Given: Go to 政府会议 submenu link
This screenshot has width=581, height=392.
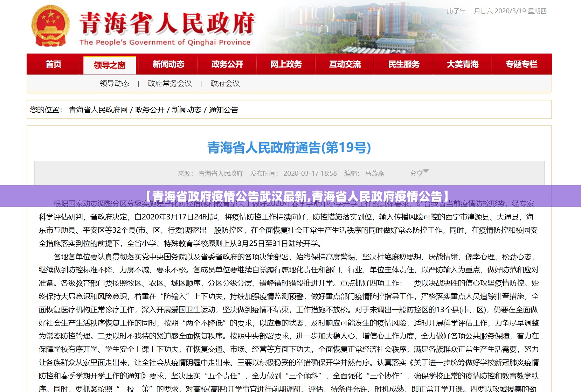Looking at the screenshot, I should pos(225,83).
